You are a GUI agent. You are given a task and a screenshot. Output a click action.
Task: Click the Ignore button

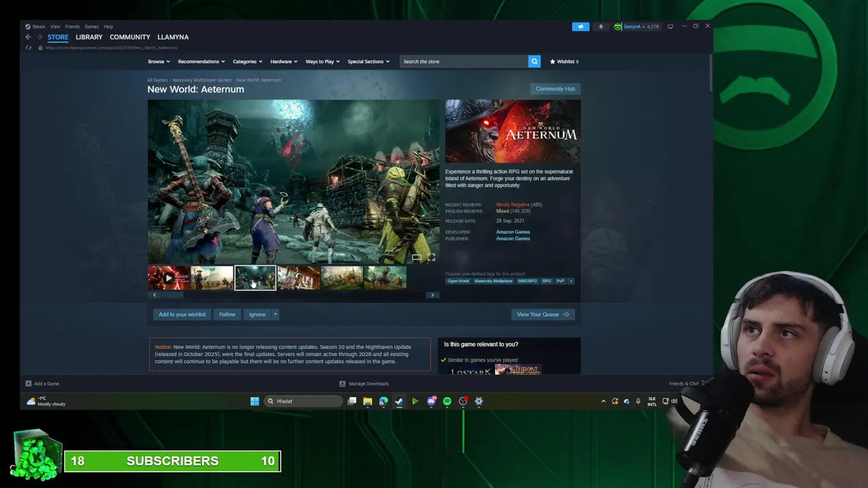(257, 314)
